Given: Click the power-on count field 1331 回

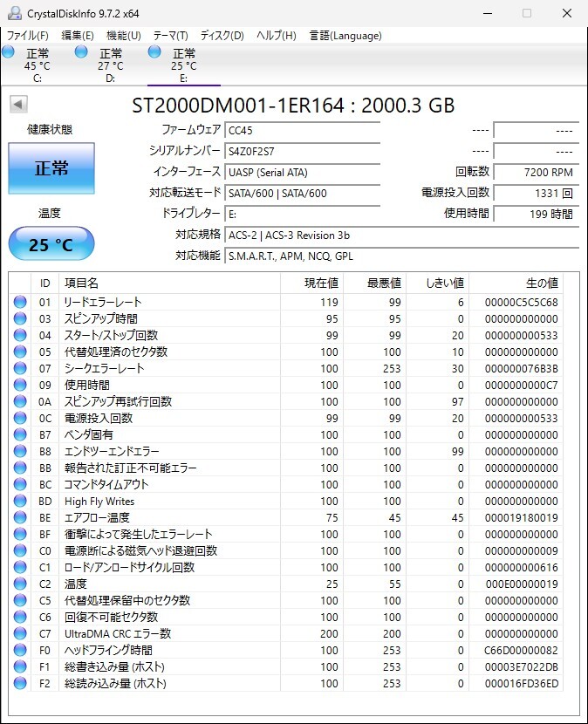Looking at the screenshot, I should click(x=536, y=193).
